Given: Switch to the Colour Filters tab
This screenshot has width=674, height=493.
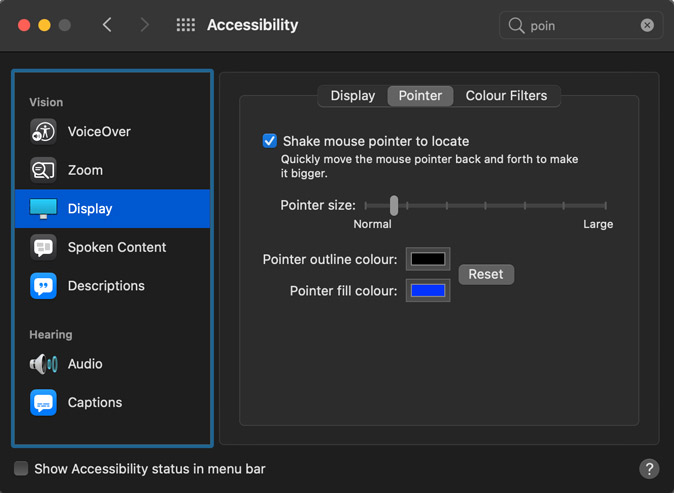Looking at the screenshot, I should (506, 96).
